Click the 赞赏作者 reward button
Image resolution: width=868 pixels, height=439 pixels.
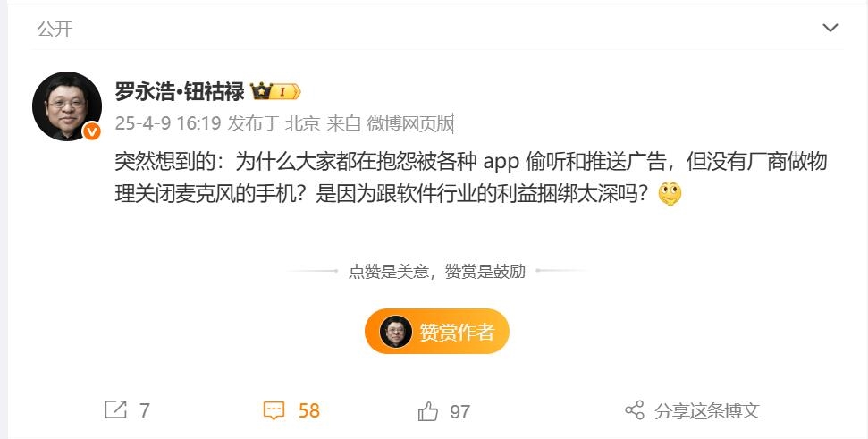[437, 332]
